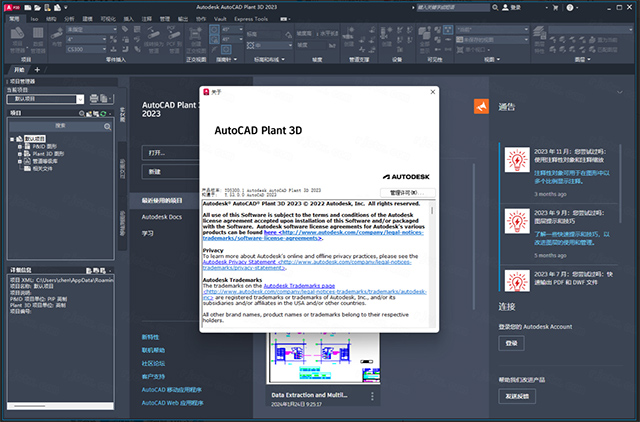Click the Create Ortho View ribbon icon
Screen dimensions: 640x422
click(x=196, y=40)
